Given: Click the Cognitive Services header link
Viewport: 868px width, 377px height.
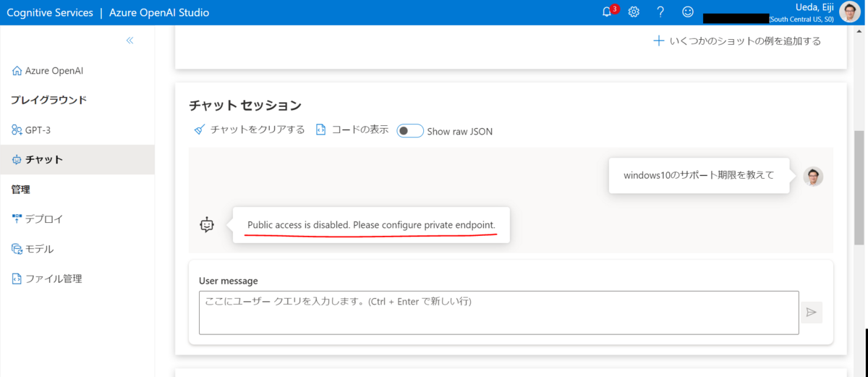Looking at the screenshot, I should pos(50,12).
